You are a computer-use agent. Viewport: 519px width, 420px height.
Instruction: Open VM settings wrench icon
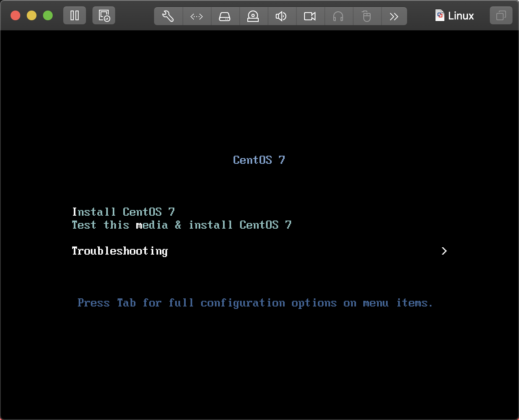coord(168,16)
